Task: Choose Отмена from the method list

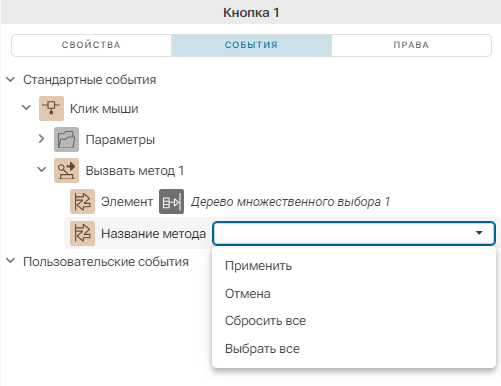Action: coord(354,293)
